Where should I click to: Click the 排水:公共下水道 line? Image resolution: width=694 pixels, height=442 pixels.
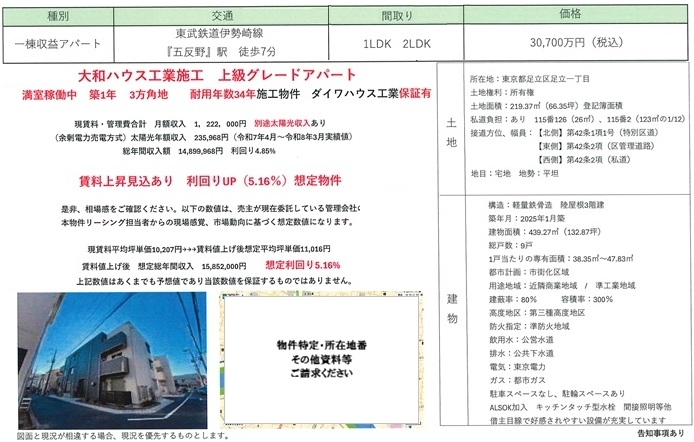(x=521, y=354)
